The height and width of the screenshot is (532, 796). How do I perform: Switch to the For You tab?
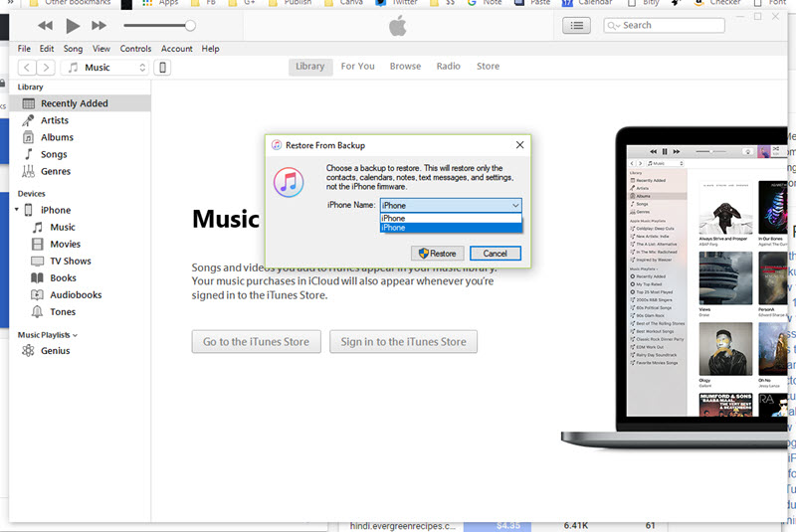[x=358, y=67]
